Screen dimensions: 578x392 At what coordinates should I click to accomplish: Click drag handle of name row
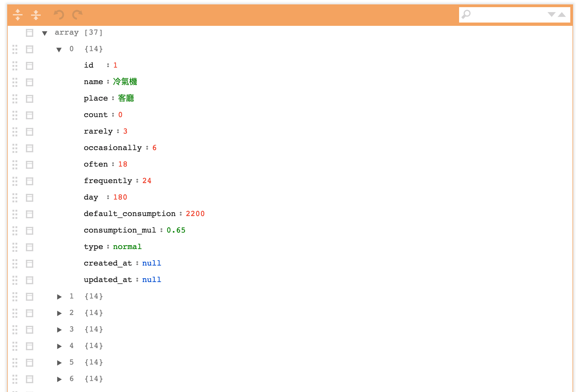15,82
